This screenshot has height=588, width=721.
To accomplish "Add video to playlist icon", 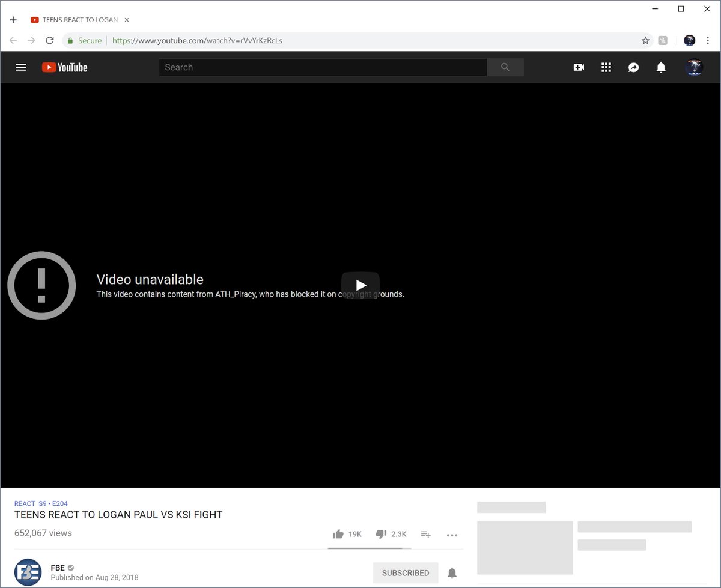I will pos(425,534).
